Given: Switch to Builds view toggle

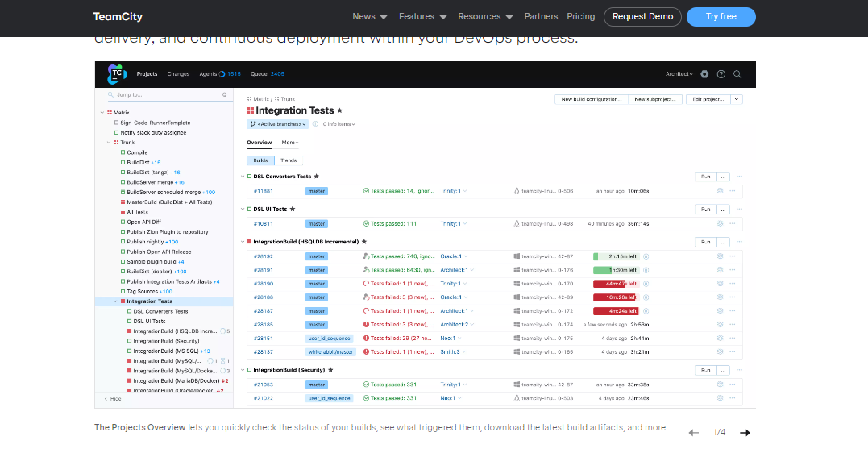Looking at the screenshot, I should click(x=260, y=160).
